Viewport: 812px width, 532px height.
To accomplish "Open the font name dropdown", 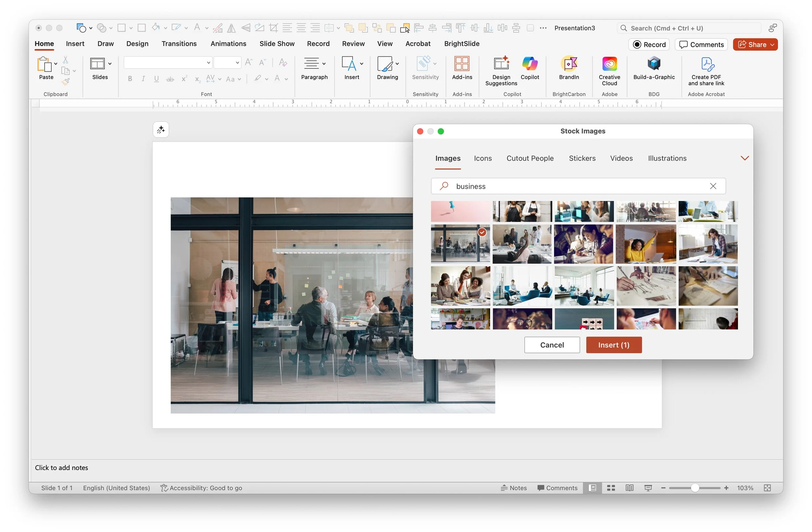I will [x=208, y=63].
